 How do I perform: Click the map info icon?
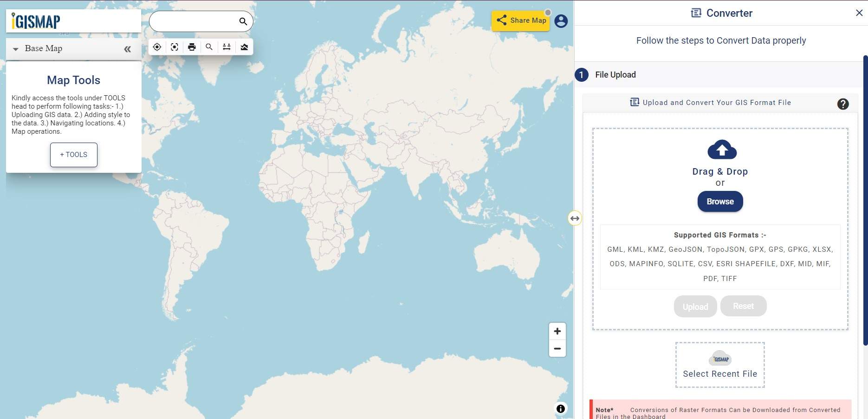(560, 409)
